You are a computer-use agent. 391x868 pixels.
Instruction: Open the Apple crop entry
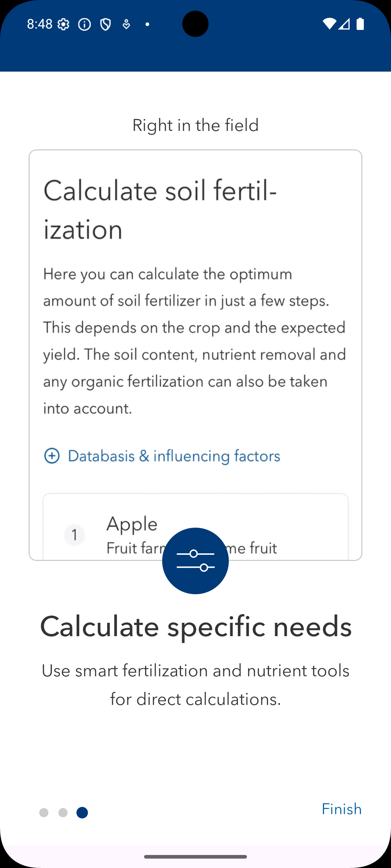132,524
